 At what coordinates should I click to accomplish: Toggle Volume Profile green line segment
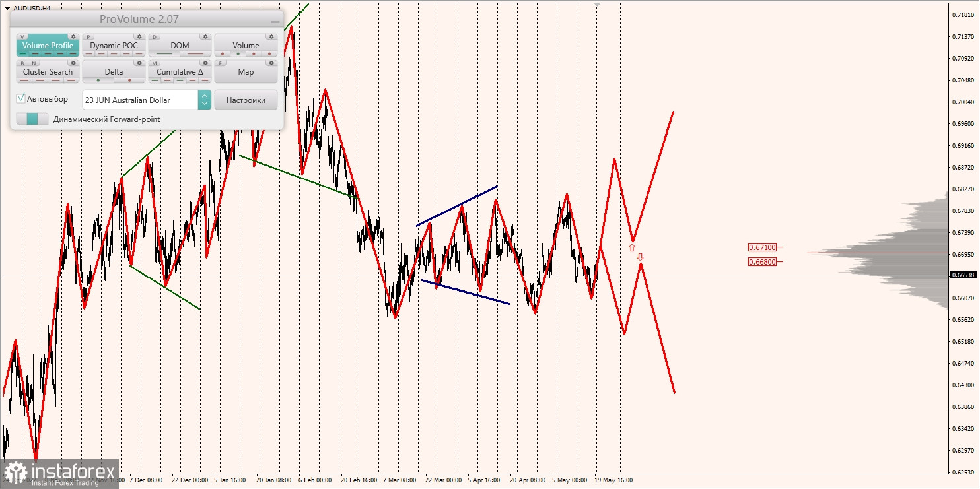click(x=23, y=54)
